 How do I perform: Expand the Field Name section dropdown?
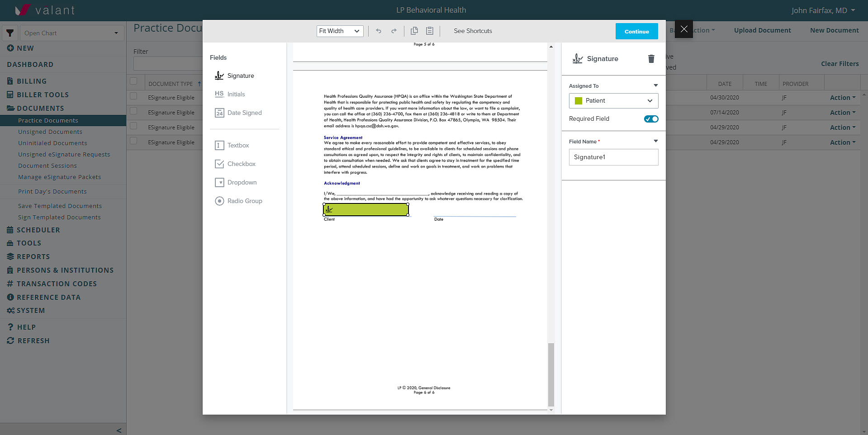click(x=655, y=141)
